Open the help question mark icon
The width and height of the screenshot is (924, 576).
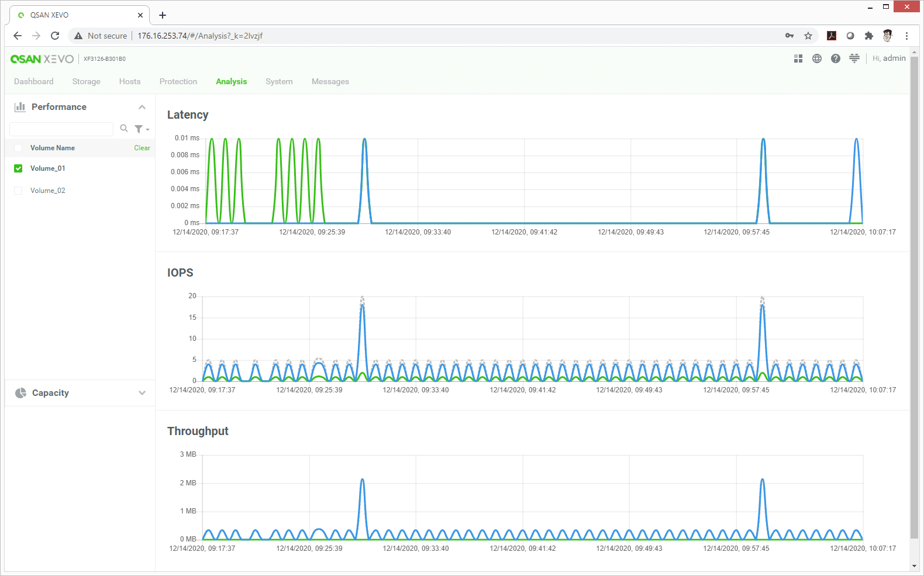836,58
